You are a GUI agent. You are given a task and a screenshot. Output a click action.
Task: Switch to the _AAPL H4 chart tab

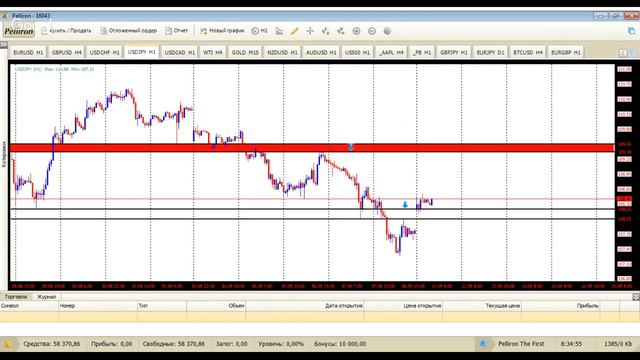(x=391, y=53)
